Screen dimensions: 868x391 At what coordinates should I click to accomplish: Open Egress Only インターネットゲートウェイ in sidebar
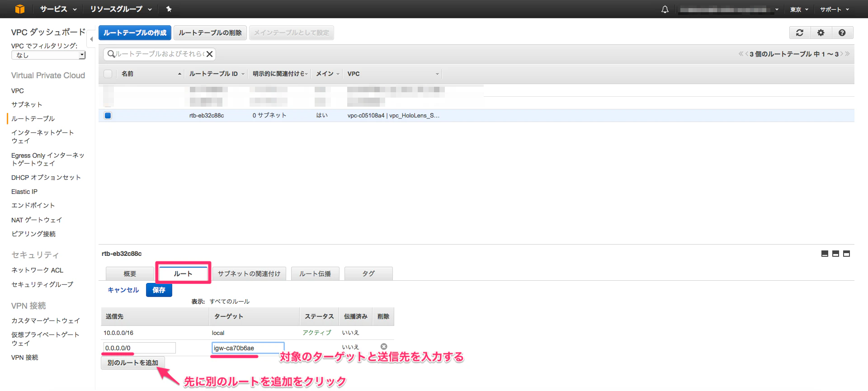click(48, 159)
